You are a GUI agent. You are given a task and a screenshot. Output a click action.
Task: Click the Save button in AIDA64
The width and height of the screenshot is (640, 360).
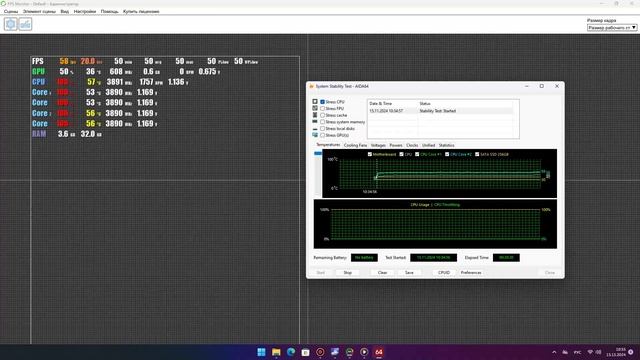pyautogui.click(x=409, y=272)
